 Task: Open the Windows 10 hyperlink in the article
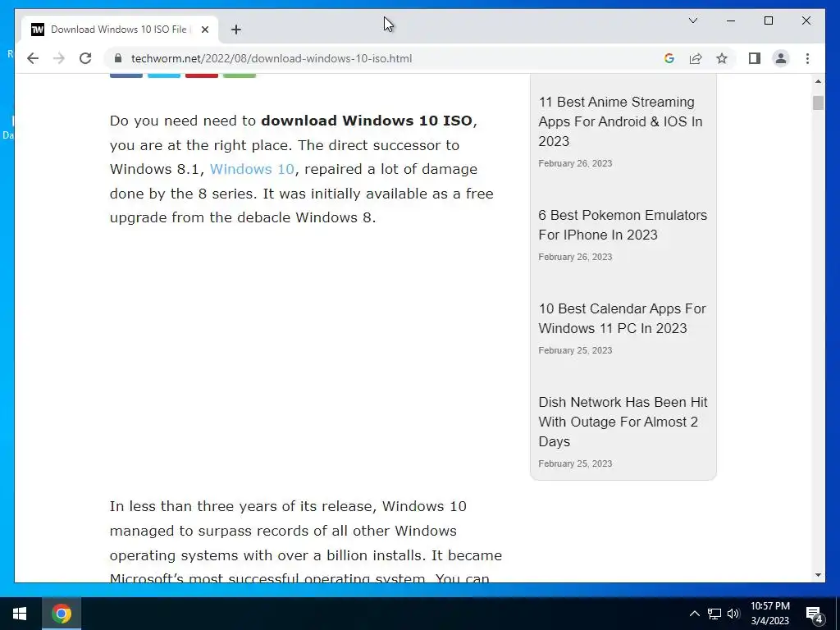pyautogui.click(x=252, y=169)
